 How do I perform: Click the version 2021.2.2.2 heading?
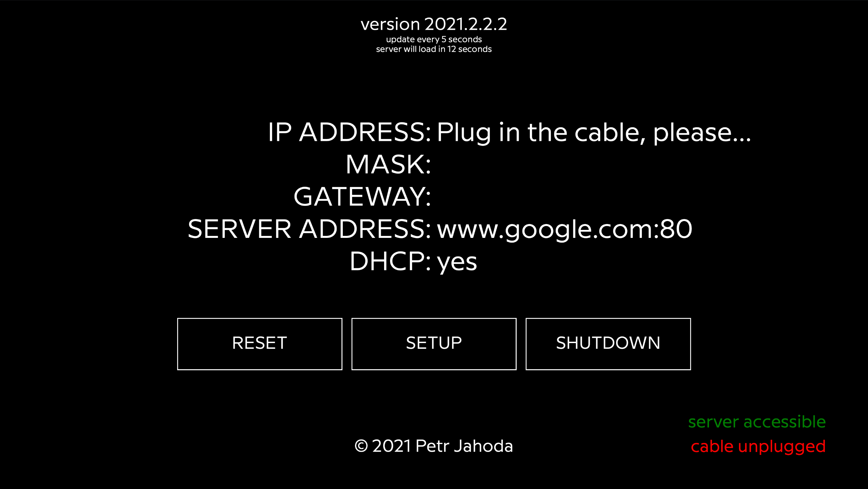pos(434,24)
